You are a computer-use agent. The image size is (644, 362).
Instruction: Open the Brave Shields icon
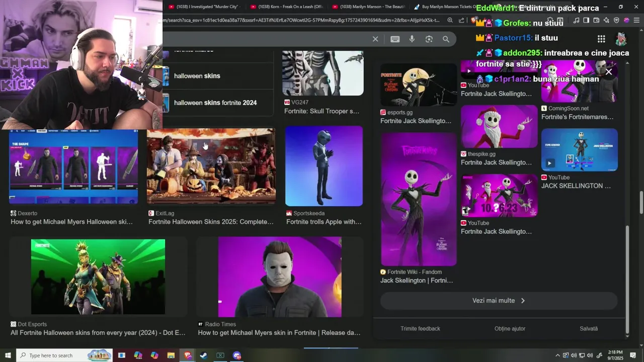point(473,20)
